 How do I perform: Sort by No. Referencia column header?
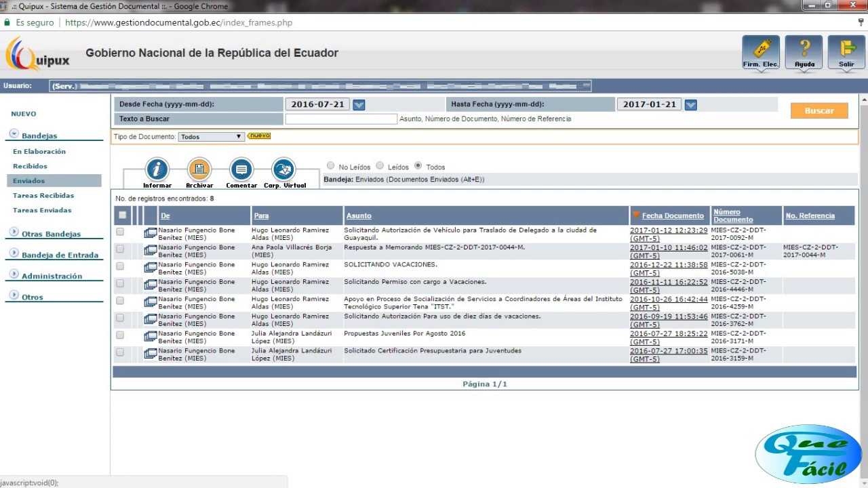[x=810, y=216]
